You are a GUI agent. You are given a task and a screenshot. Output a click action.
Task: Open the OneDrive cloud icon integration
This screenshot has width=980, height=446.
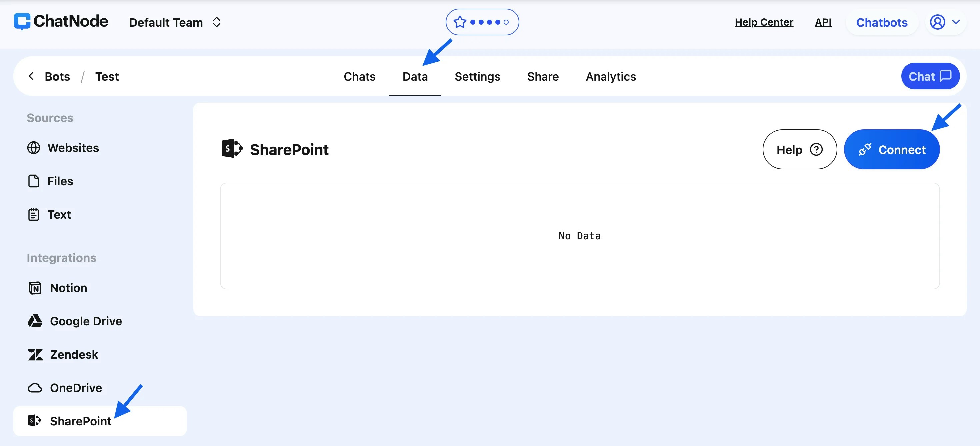[35, 388]
